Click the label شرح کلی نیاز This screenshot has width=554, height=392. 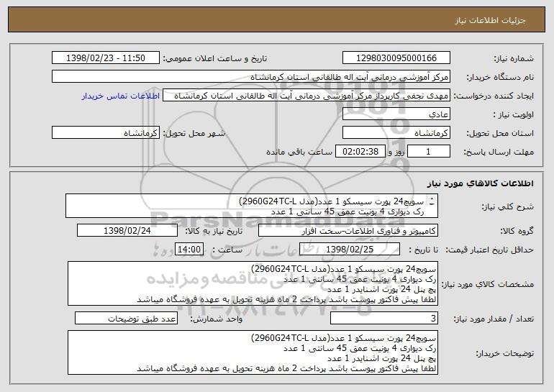pos(508,206)
